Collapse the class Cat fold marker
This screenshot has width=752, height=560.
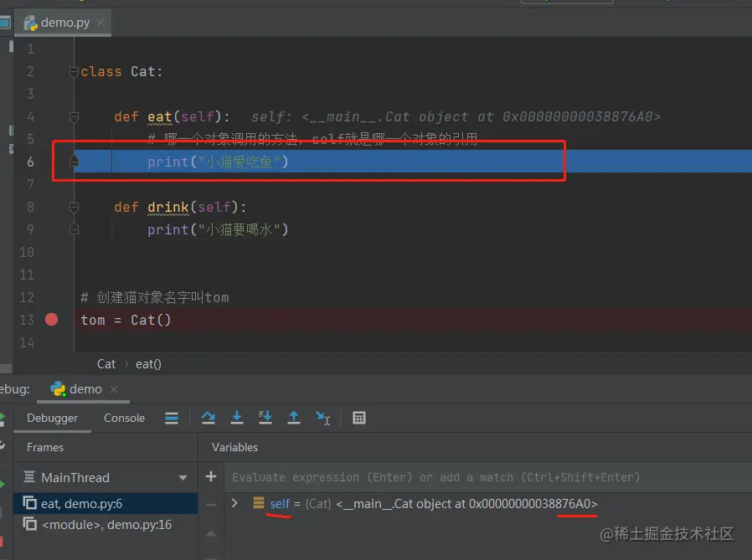[x=74, y=72]
